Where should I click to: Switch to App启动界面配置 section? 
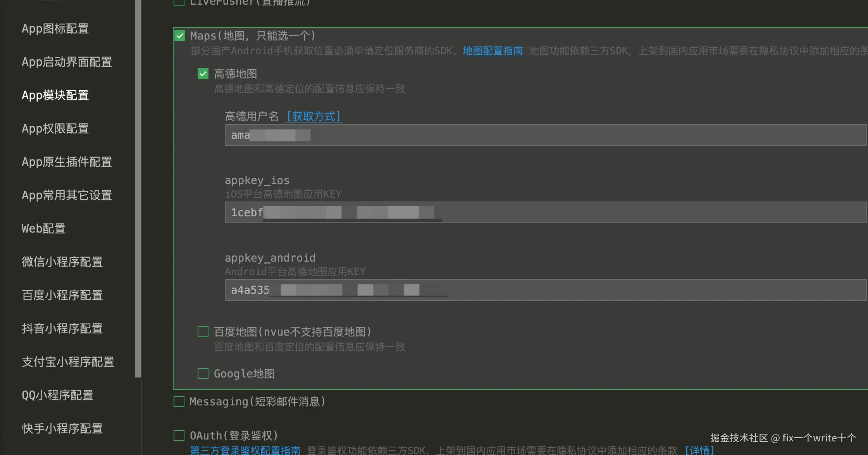(x=67, y=62)
